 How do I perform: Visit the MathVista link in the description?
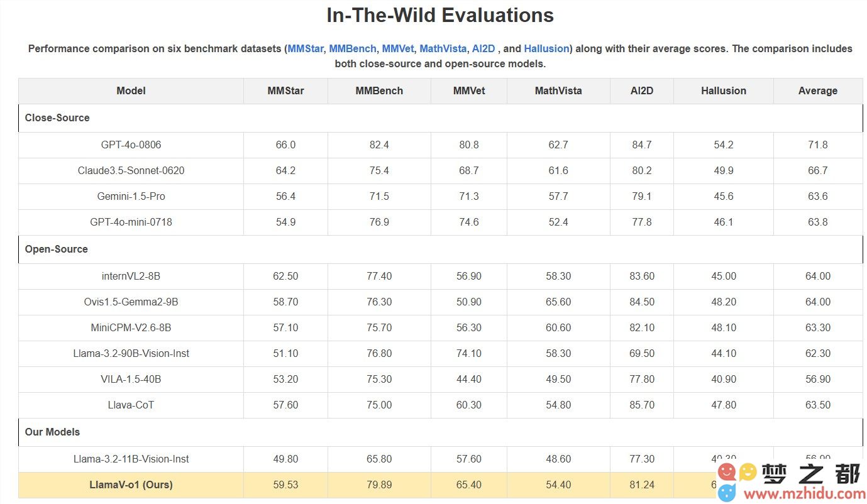443,48
